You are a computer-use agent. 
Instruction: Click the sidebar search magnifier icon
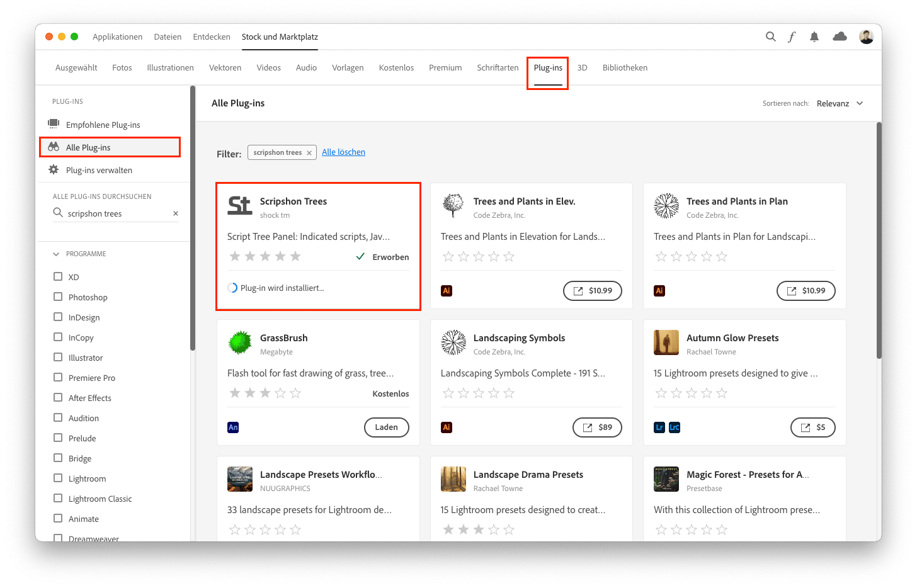click(58, 213)
